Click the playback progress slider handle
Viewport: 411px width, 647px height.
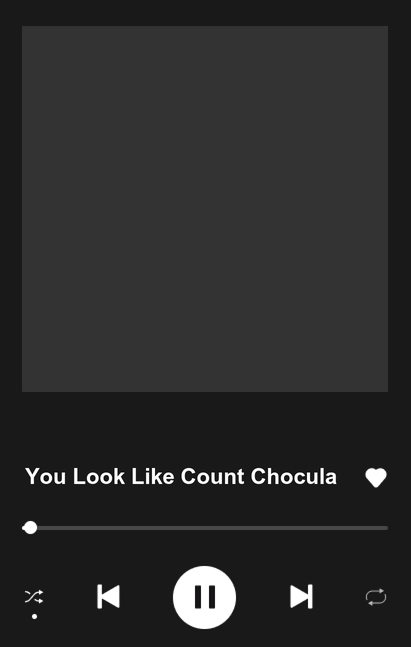click(x=30, y=528)
